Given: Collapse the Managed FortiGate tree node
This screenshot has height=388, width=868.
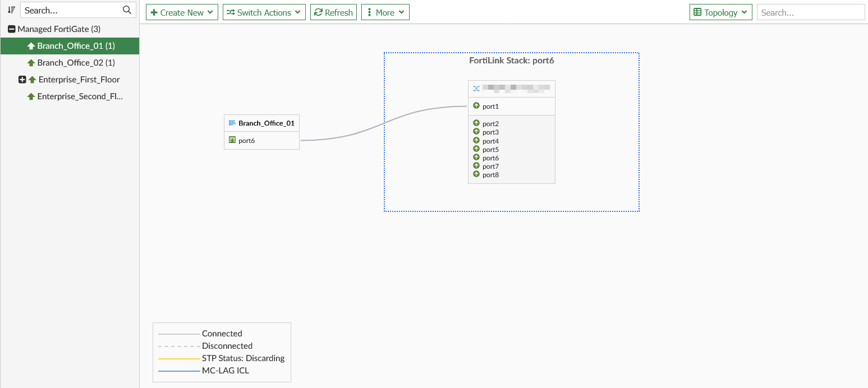Looking at the screenshot, I should click(x=11, y=29).
